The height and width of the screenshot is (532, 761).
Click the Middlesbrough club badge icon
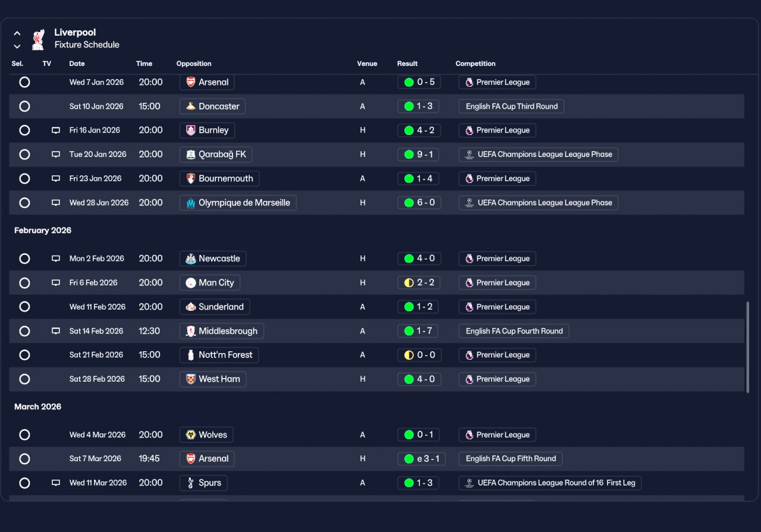point(191,331)
